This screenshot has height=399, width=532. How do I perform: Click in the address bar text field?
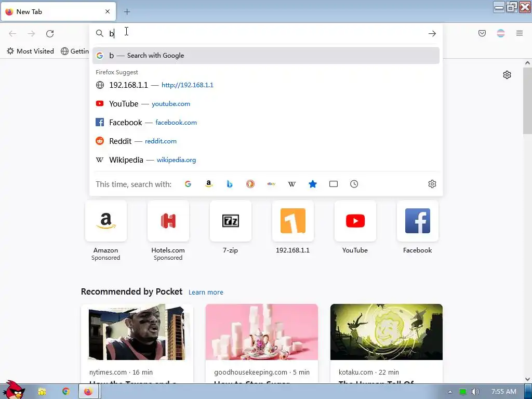click(267, 34)
